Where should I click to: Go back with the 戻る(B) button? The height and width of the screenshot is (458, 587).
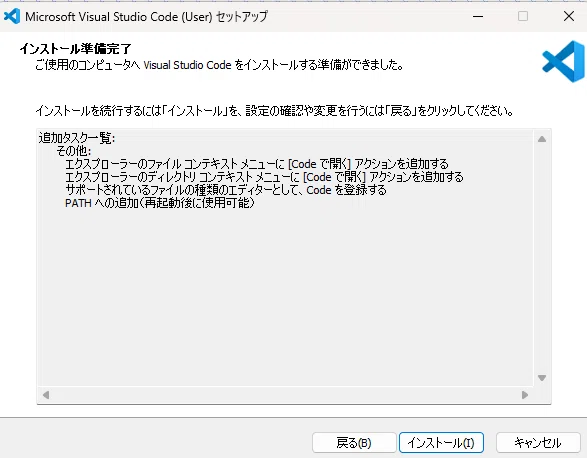[x=354, y=443]
